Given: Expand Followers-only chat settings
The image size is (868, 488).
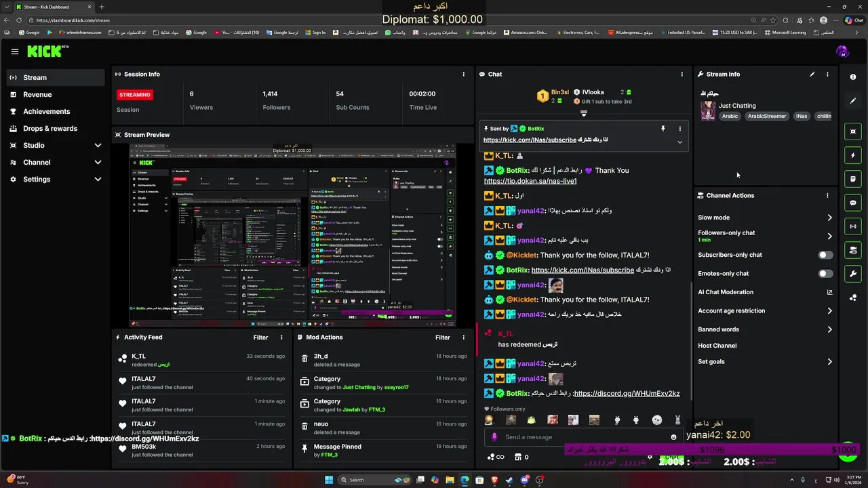Looking at the screenshot, I should coord(829,236).
